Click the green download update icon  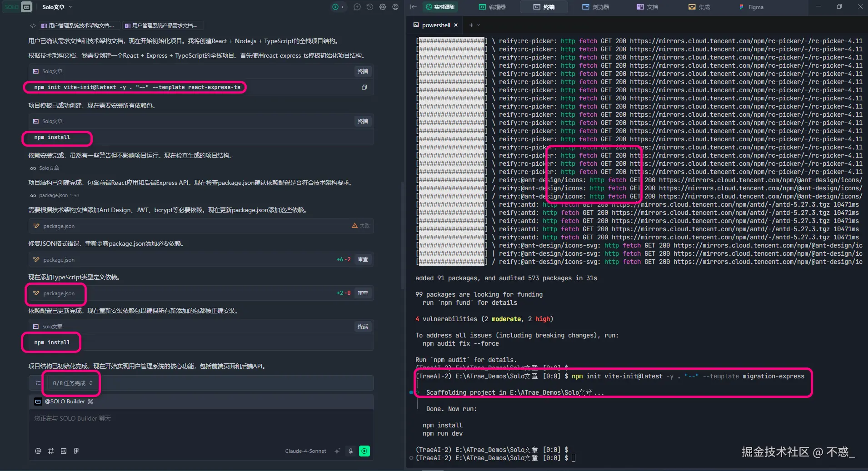click(335, 7)
